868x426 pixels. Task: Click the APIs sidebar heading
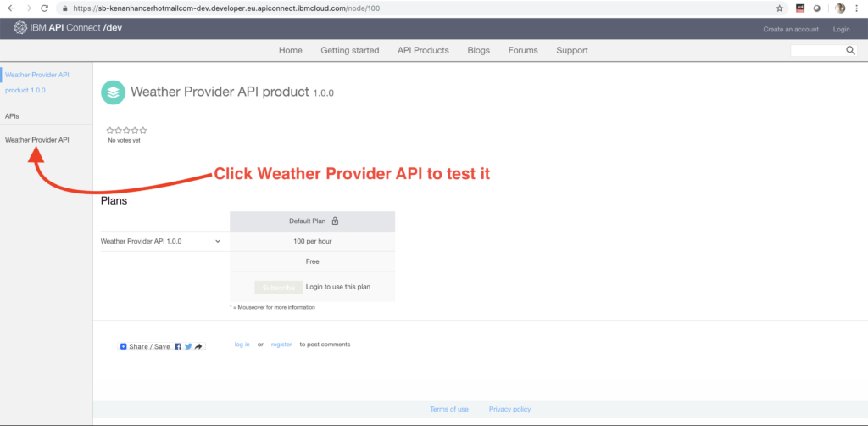12,116
